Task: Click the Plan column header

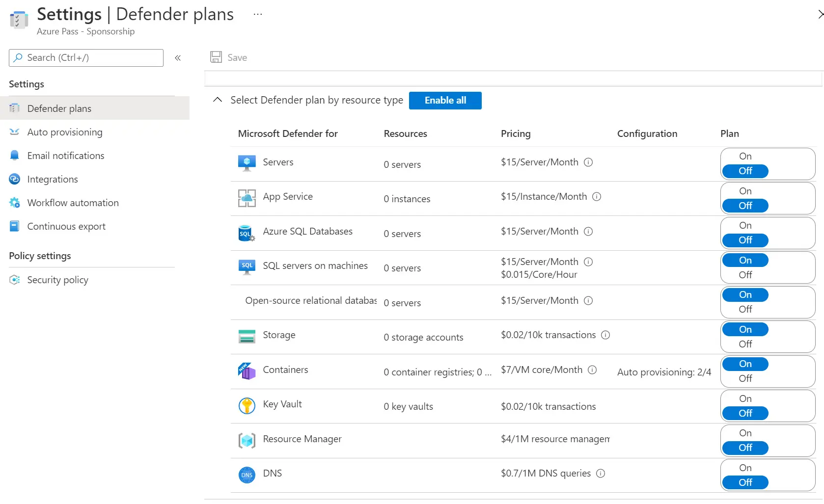Action: point(730,133)
